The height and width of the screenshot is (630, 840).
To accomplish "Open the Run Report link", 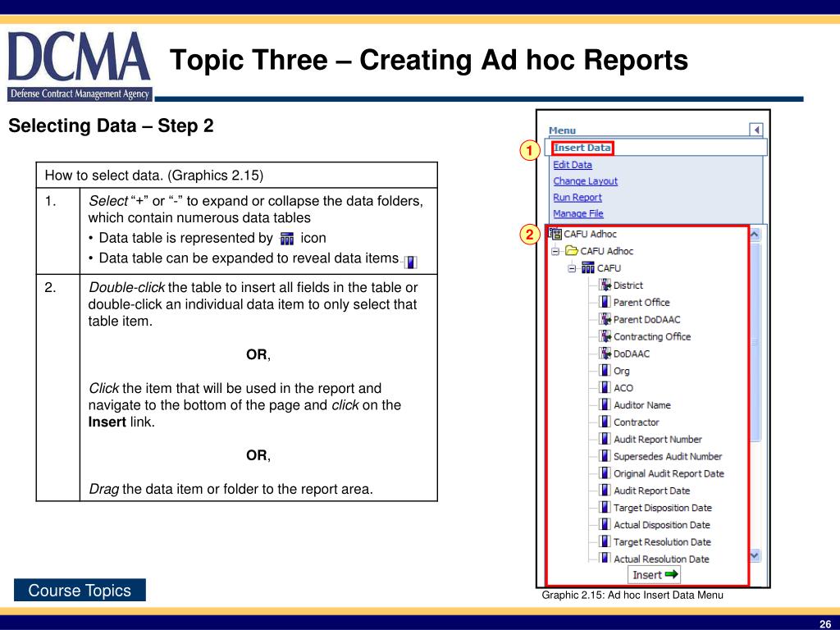I will 577,197.
